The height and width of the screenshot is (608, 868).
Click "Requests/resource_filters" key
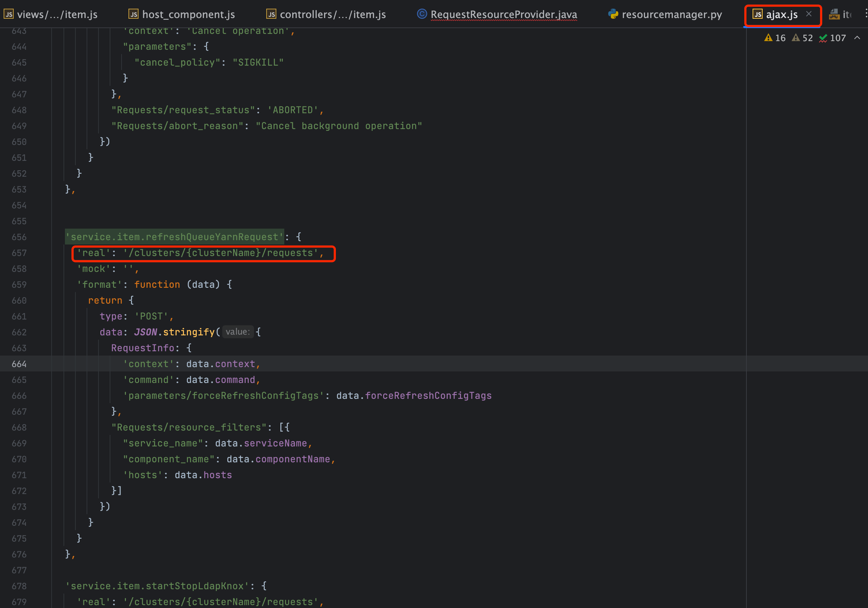coord(189,427)
